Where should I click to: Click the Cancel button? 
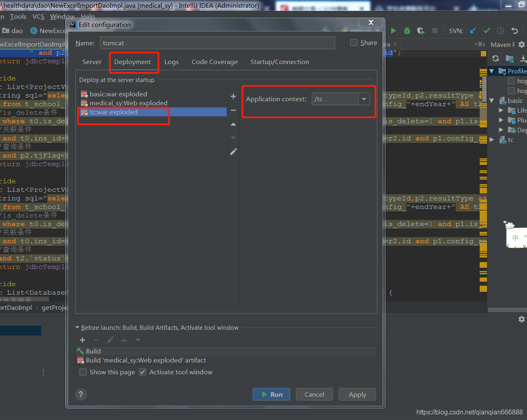tap(314, 394)
